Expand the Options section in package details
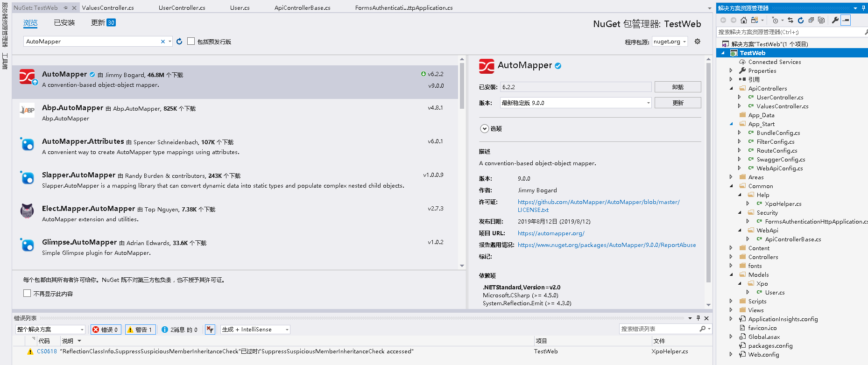This screenshot has height=365, width=868. [485, 129]
